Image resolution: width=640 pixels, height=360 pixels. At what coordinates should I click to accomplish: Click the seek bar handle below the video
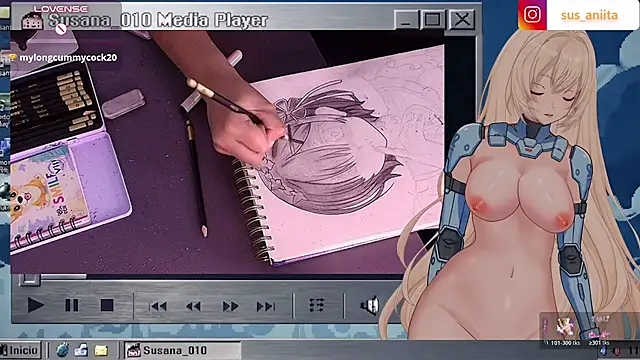point(29,279)
